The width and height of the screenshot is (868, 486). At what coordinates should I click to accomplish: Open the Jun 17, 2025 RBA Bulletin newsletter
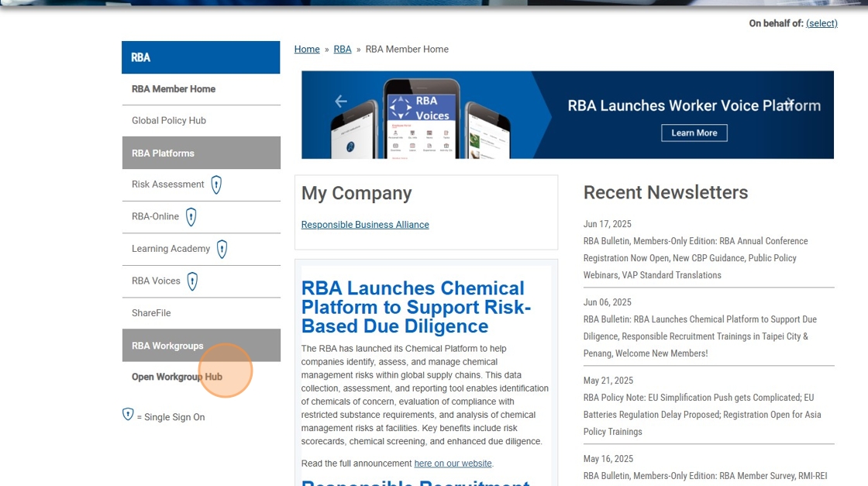click(695, 258)
